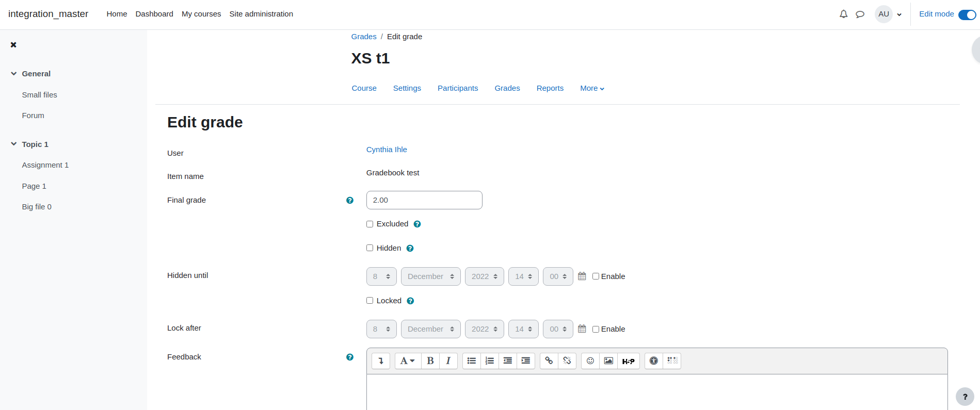The height and width of the screenshot is (410, 980).
Task: Expand the More menu
Action: pyautogui.click(x=592, y=88)
